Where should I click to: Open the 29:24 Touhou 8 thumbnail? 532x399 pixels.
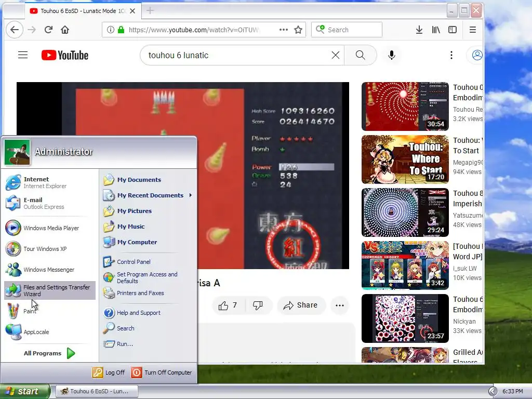[405, 212]
